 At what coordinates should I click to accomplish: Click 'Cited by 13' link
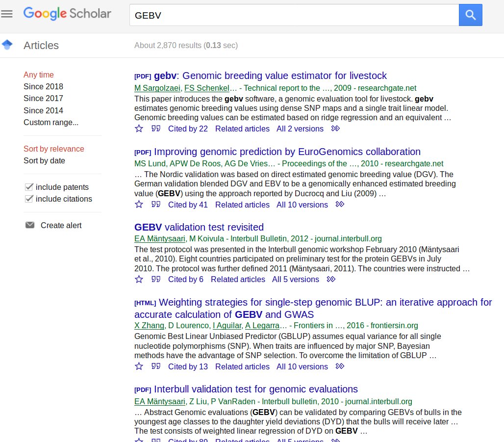click(188, 366)
